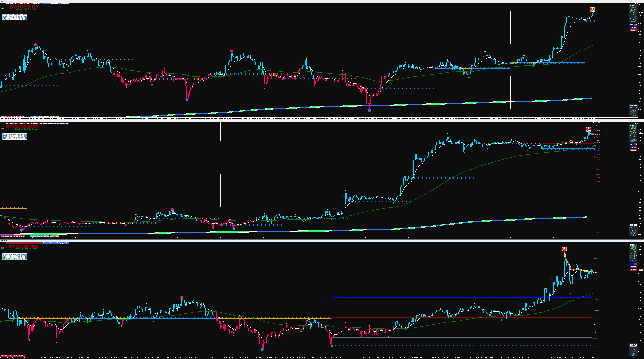The image size is (644, 359).
Task: Click pink circle marker at H3 chart first peak
Action: click(x=35, y=45)
